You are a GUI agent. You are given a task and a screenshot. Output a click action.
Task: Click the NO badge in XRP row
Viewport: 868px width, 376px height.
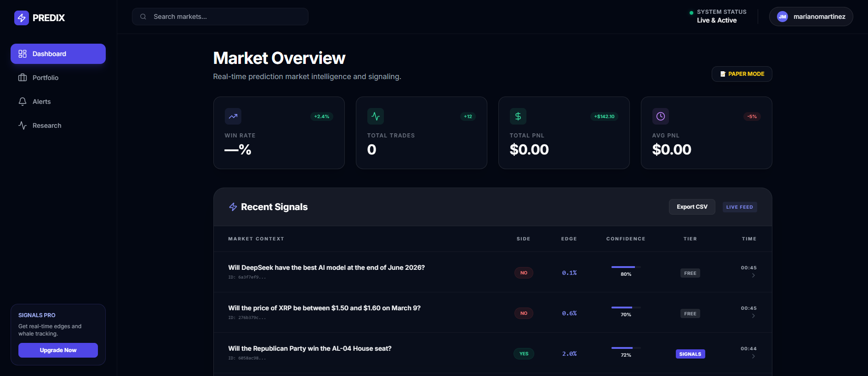(x=524, y=313)
